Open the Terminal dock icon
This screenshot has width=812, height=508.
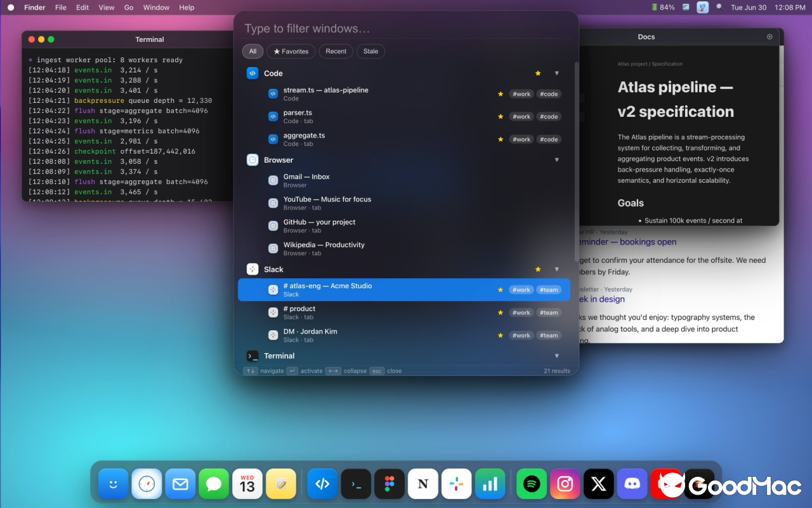(x=356, y=484)
